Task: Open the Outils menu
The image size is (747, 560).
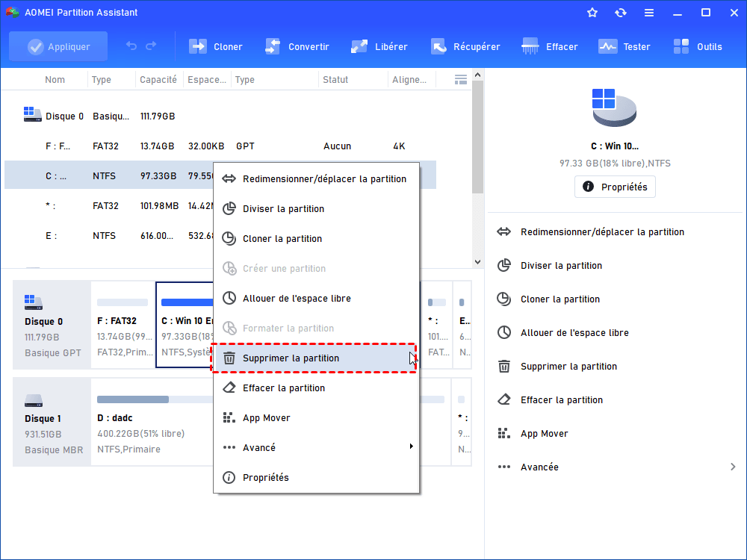Action: click(x=698, y=46)
